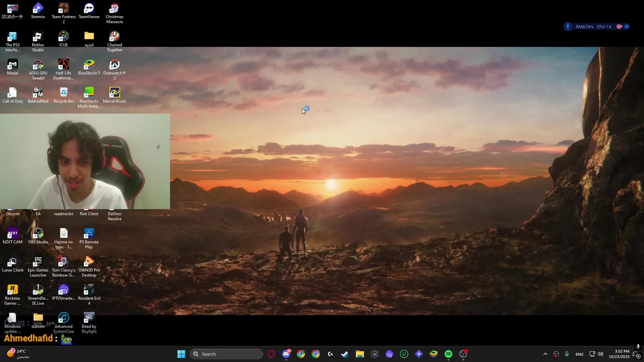The width and height of the screenshot is (644, 362).
Task: Select the ASUS GPU Tweak II icon
Action: (38, 69)
